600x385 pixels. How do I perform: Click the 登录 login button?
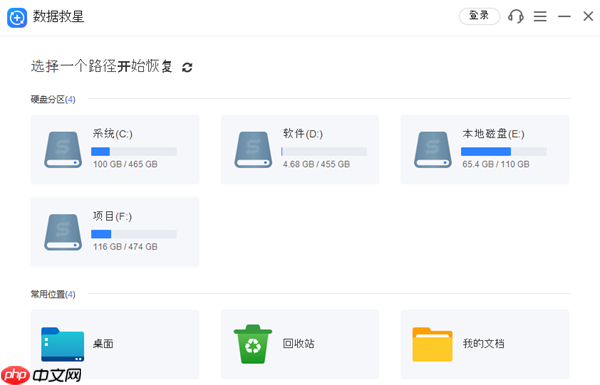[x=479, y=16]
